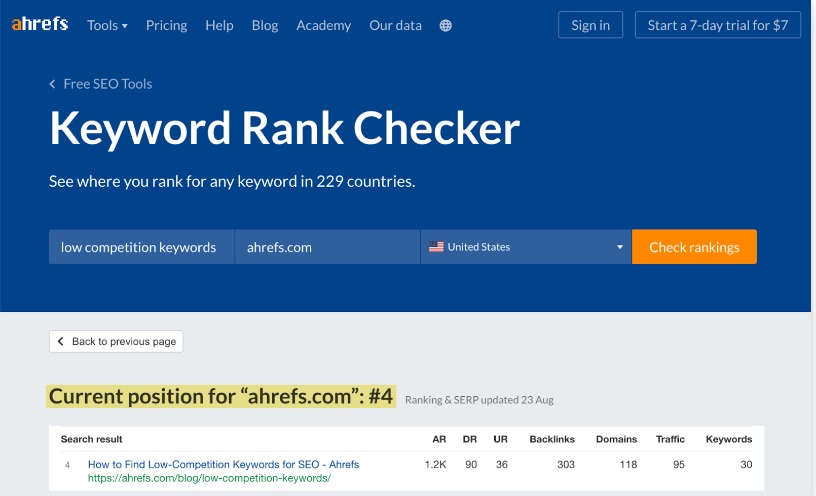Focus the domain field containing ahrefs.com

click(327, 247)
